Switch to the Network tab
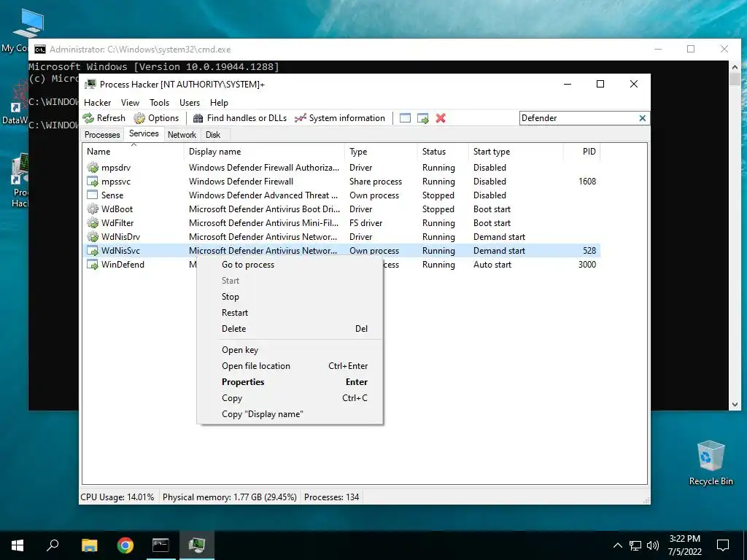 [182, 135]
